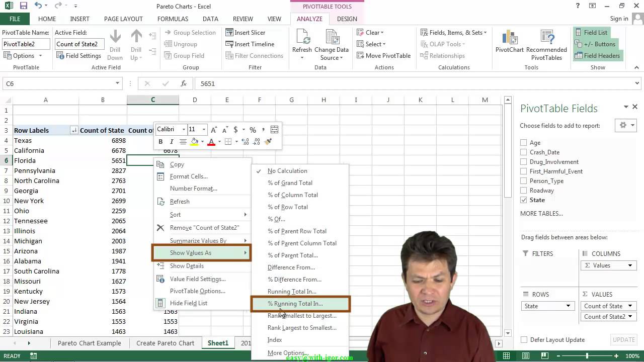Check the Drug_Involvement field checkbox
This screenshot has height=362, width=644.
coord(524,162)
